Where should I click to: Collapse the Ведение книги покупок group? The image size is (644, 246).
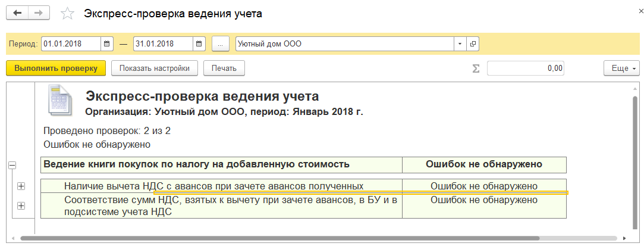12,165
